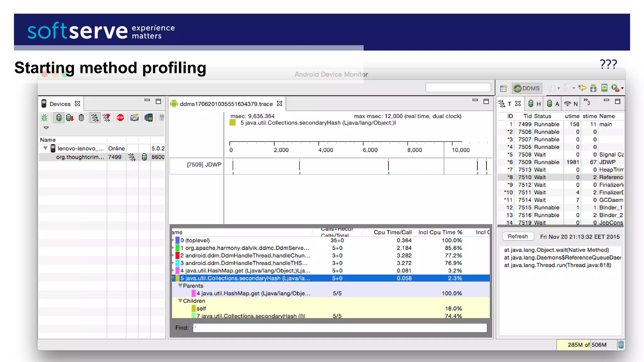Switch to the Allocation Tracker (A) tab
Screen dimensions: 644x362
[553, 104]
